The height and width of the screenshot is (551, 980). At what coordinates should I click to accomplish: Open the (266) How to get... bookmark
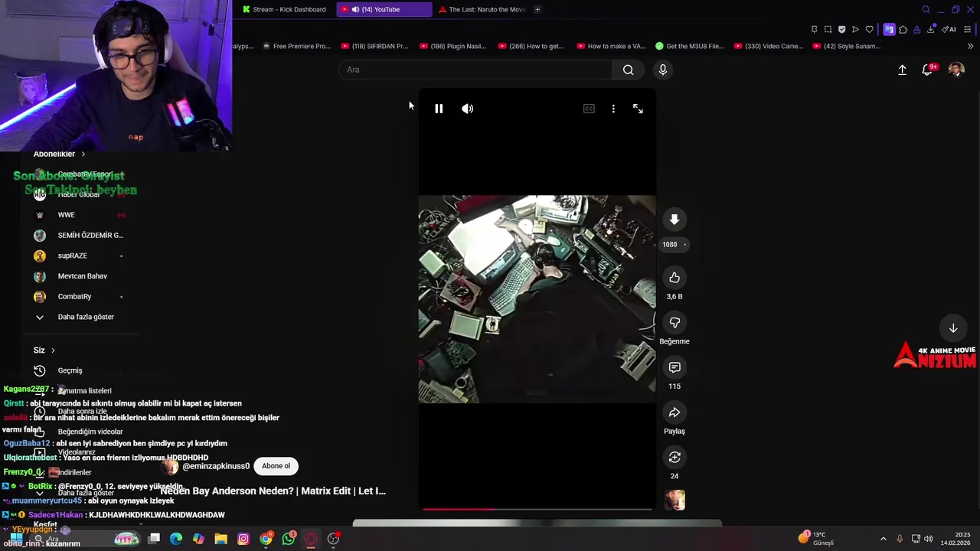point(531,46)
